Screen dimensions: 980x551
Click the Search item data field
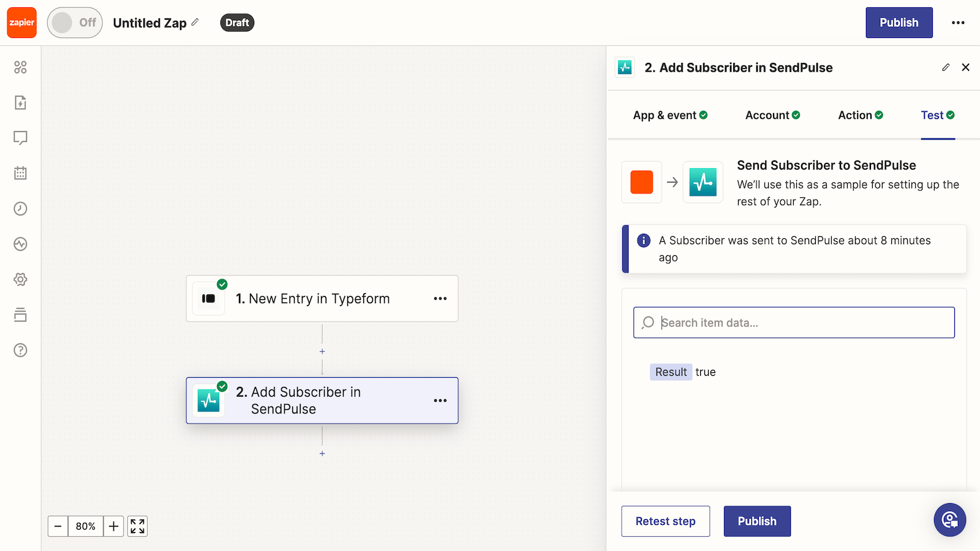(x=796, y=323)
